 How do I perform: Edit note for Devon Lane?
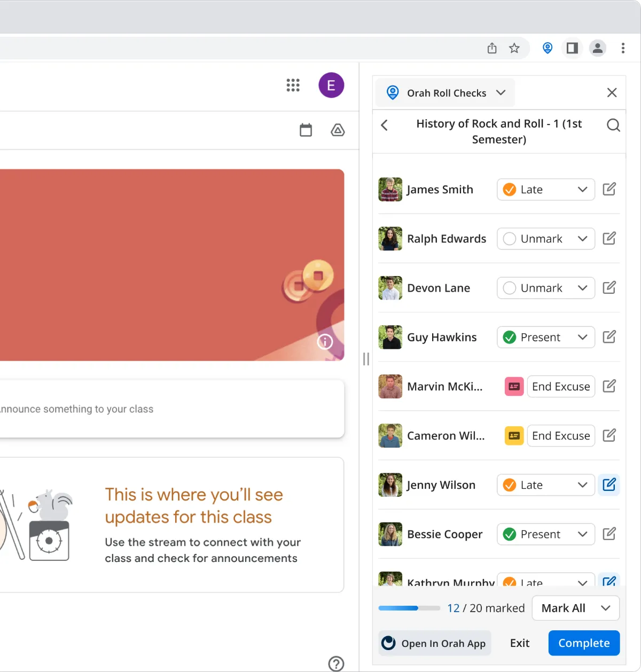(x=609, y=288)
